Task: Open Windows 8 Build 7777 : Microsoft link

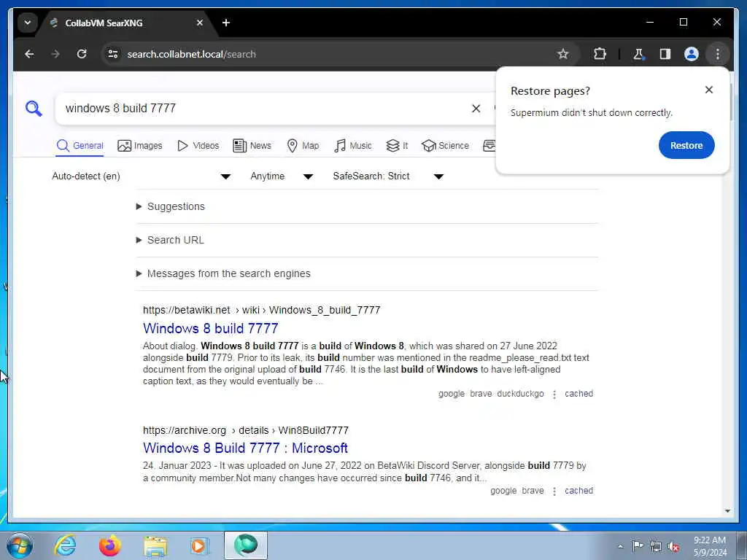Action: pos(245,448)
